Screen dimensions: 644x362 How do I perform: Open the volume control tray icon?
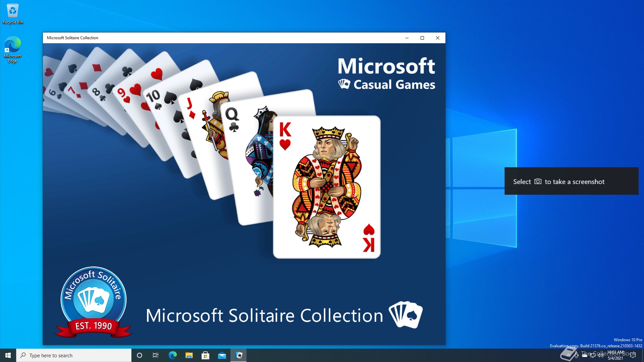pos(601,355)
